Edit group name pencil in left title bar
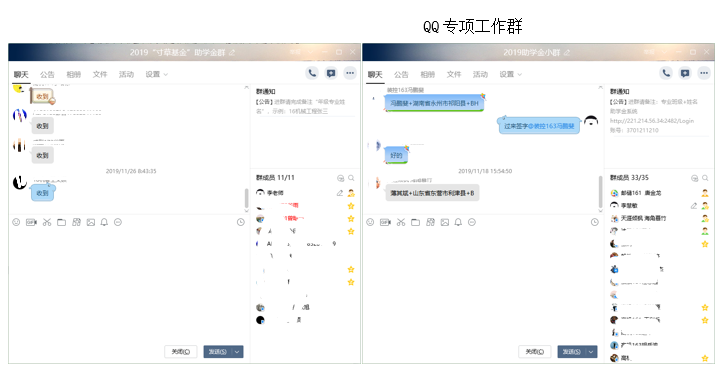The height and width of the screenshot is (374, 727). [232, 52]
